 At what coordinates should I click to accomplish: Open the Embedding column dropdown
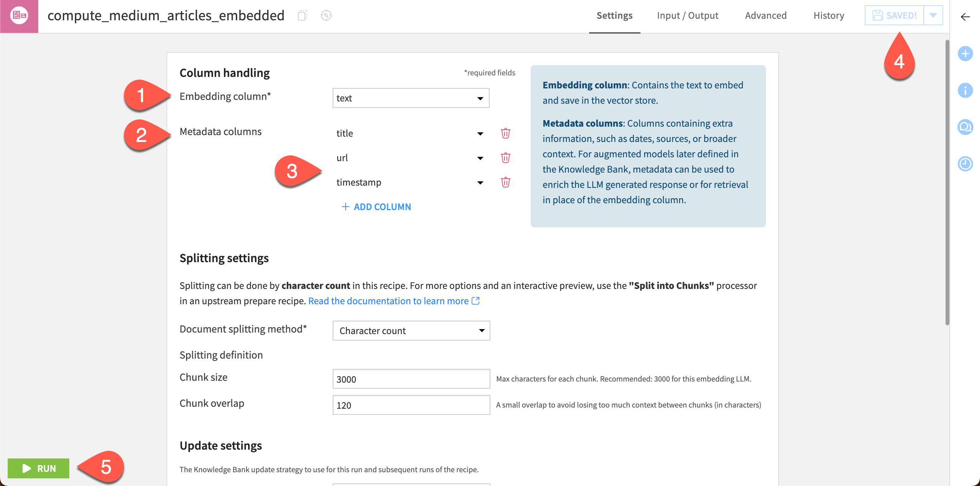(411, 98)
